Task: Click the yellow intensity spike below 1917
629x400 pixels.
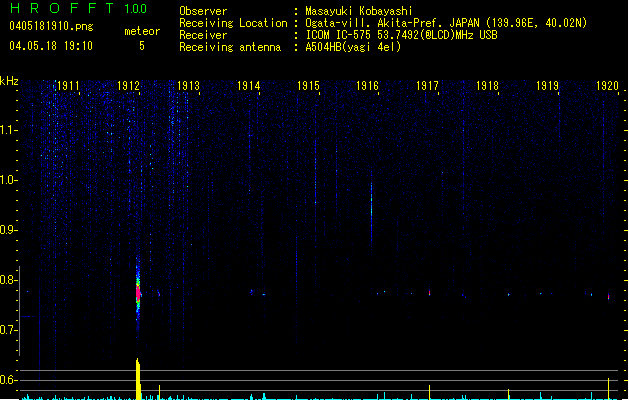Action: (x=429, y=392)
